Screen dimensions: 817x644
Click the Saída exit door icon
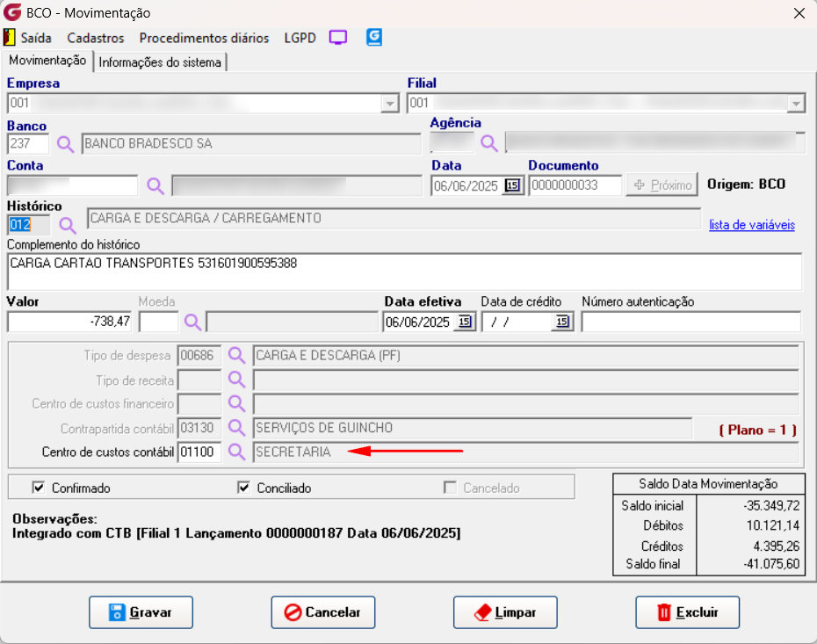coord(9,38)
